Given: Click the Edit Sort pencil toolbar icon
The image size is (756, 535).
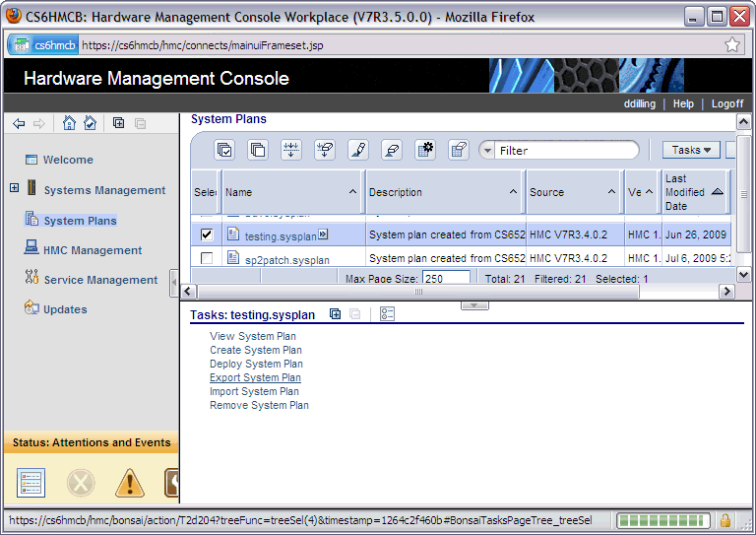Looking at the screenshot, I should click(x=358, y=150).
